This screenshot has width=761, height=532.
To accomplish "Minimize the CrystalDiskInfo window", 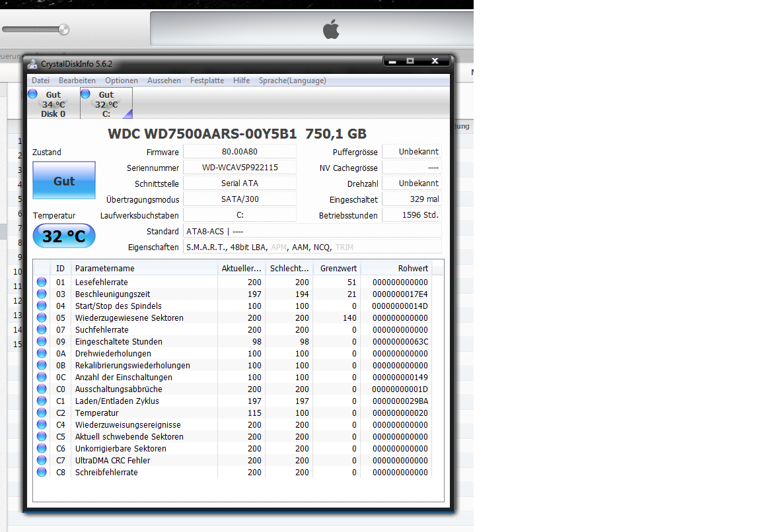I will click(392, 61).
